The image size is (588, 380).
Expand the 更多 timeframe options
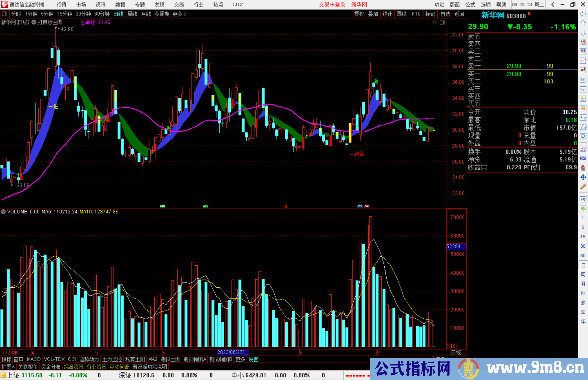179,14
